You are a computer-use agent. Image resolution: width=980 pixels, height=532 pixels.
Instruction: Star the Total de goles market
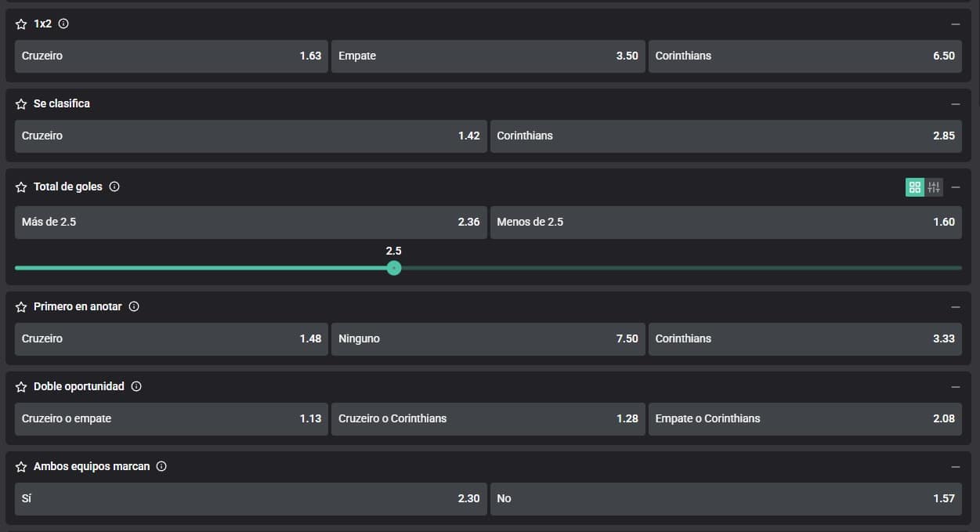coord(21,187)
